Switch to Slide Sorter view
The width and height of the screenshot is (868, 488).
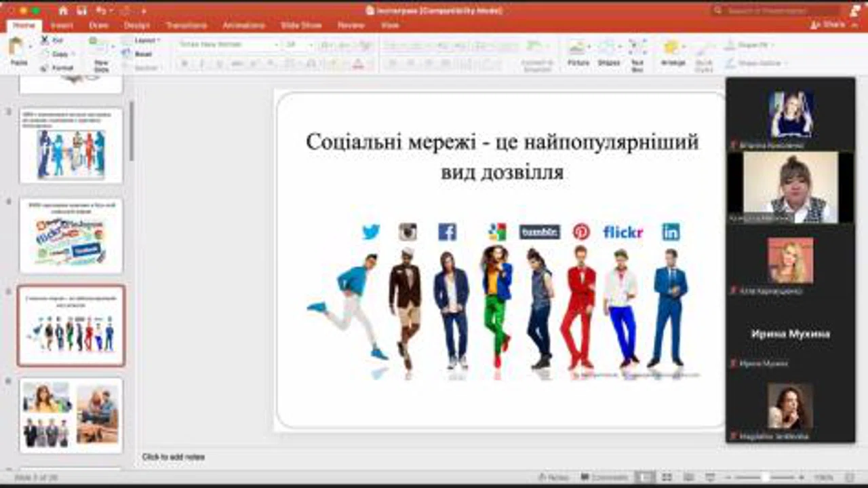coord(667,477)
